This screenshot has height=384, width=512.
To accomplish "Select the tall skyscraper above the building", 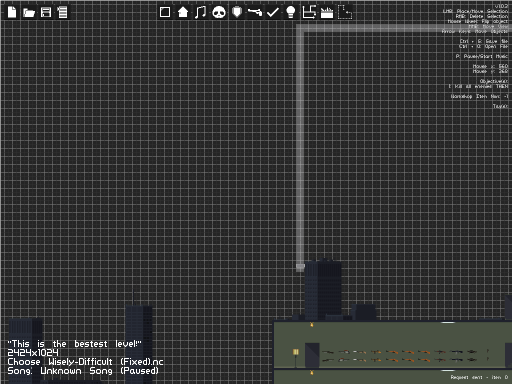I will pos(323,289).
